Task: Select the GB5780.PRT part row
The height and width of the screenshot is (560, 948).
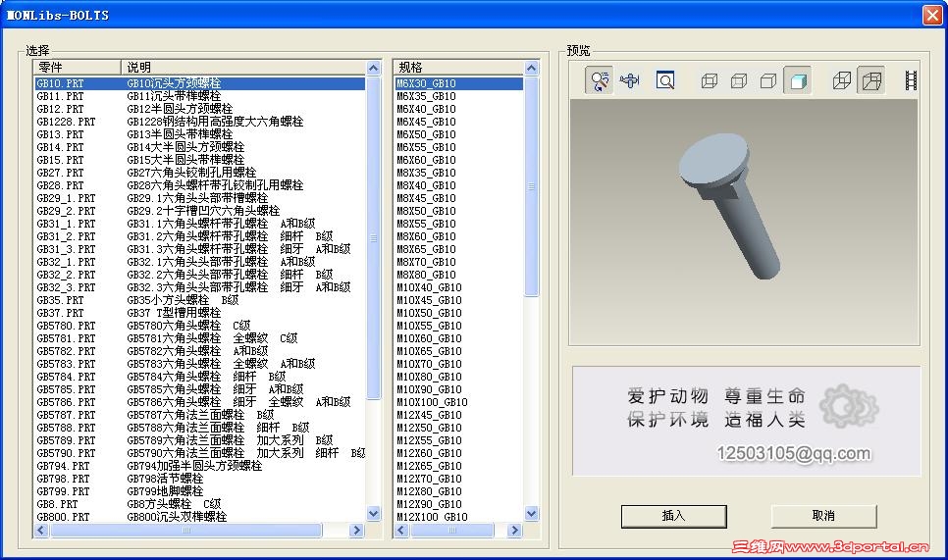Action: pyautogui.click(x=199, y=326)
